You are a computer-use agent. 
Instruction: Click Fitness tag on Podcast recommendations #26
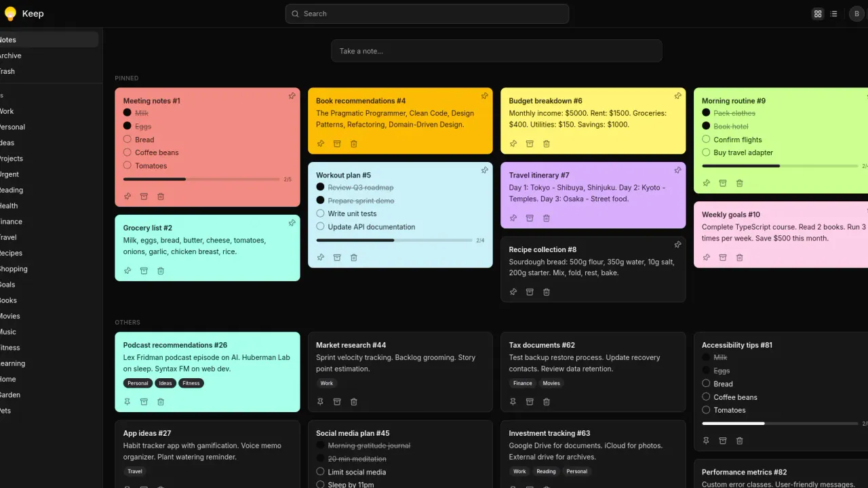(x=191, y=383)
